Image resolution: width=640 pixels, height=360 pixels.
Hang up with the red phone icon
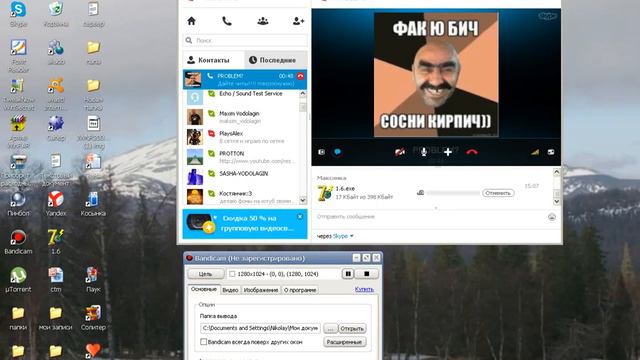472,152
